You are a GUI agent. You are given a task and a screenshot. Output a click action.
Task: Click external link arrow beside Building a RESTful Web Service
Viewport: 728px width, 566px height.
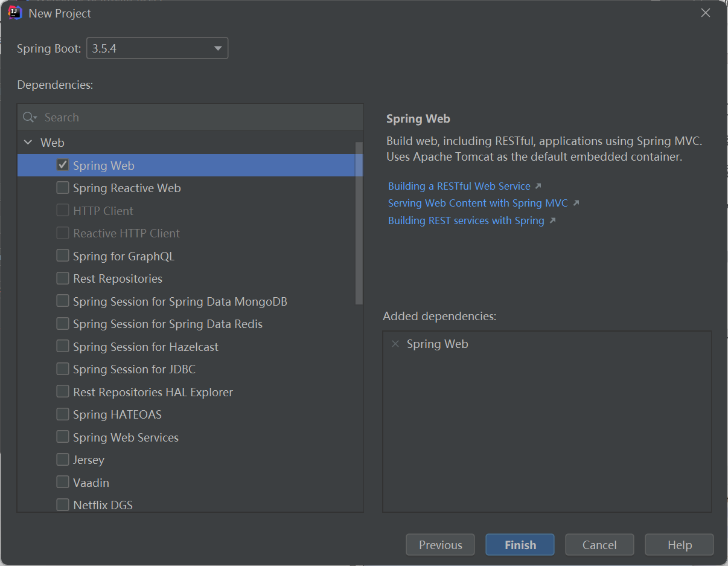[538, 186]
